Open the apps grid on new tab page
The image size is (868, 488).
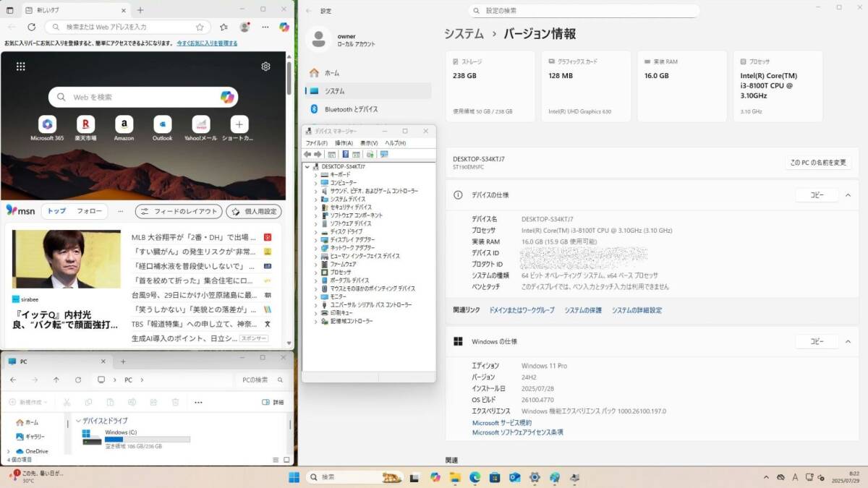(x=21, y=67)
